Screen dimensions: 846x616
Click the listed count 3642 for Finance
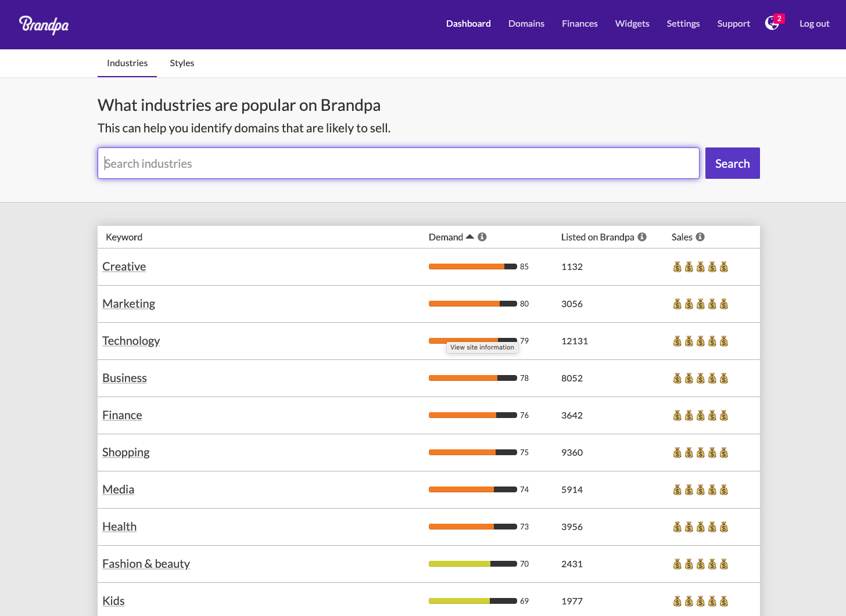point(572,416)
